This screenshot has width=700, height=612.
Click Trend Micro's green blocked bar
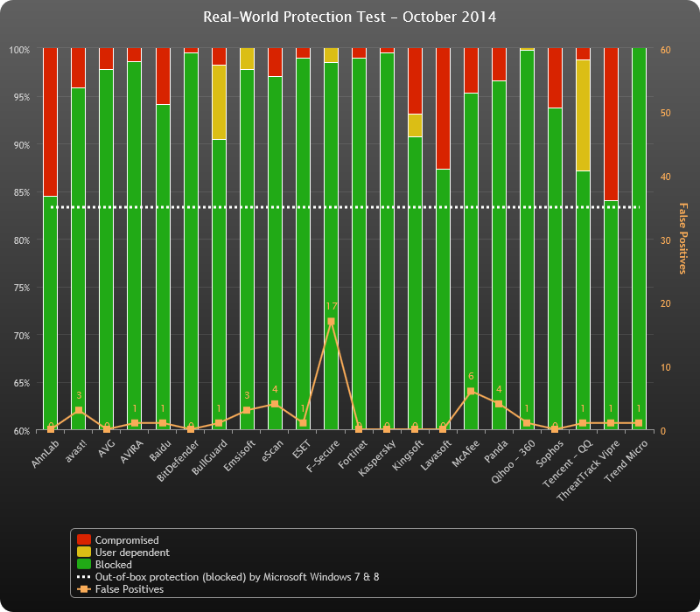tap(639, 239)
